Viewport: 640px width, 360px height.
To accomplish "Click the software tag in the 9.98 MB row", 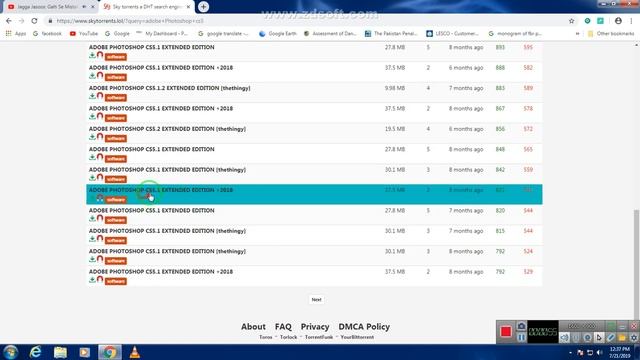I will pos(116,98).
